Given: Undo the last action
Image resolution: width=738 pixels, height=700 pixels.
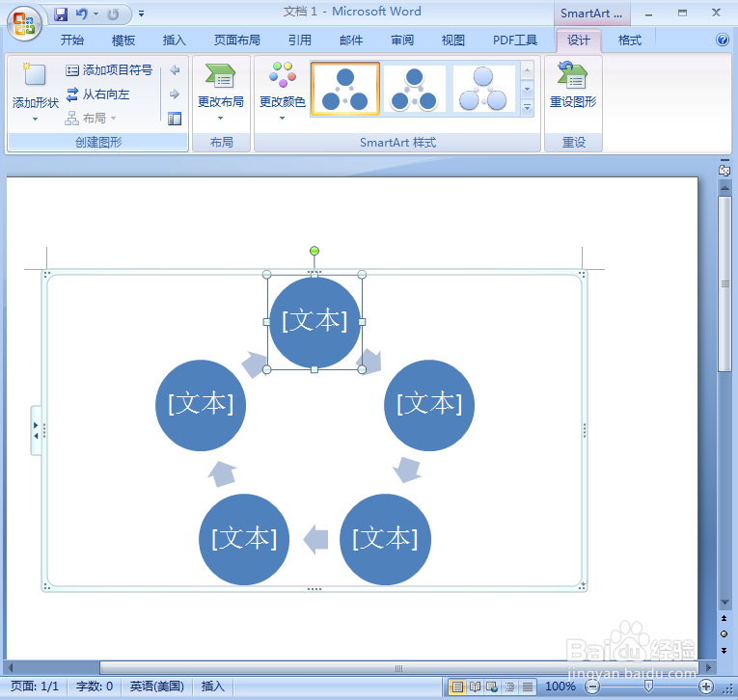Looking at the screenshot, I should coord(81,14).
